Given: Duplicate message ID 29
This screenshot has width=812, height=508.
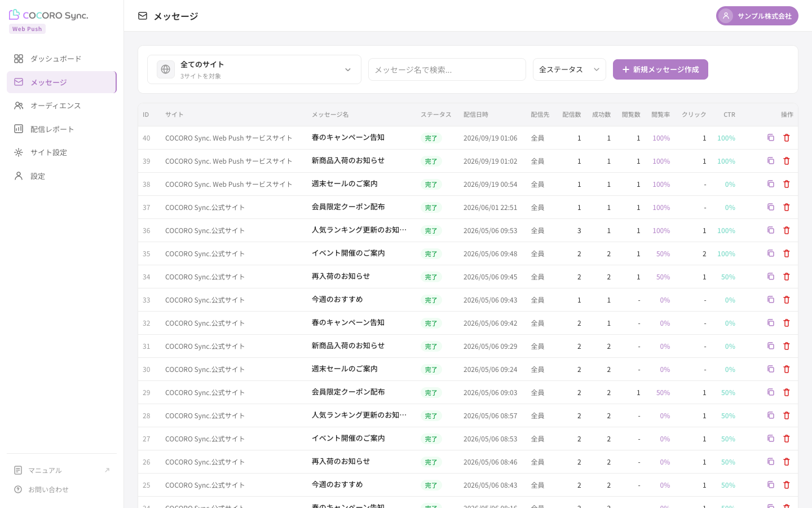Looking at the screenshot, I should click(x=771, y=392).
